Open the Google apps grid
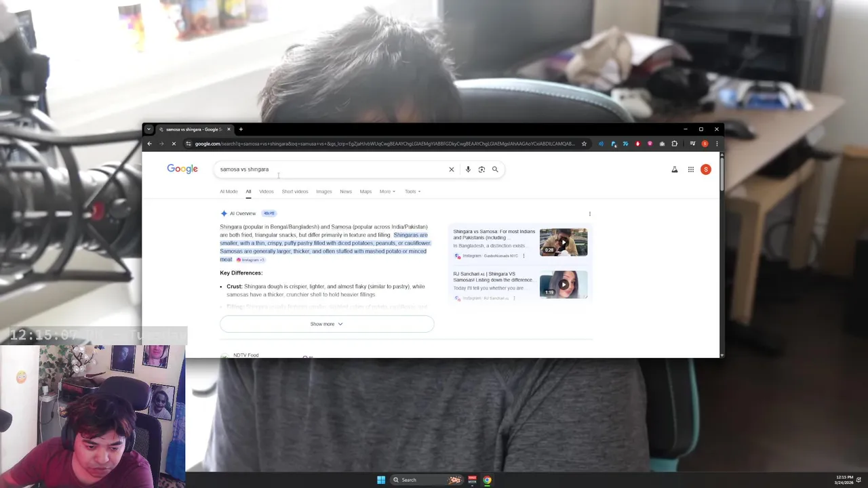Viewport: 868px width, 488px height. pyautogui.click(x=691, y=169)
